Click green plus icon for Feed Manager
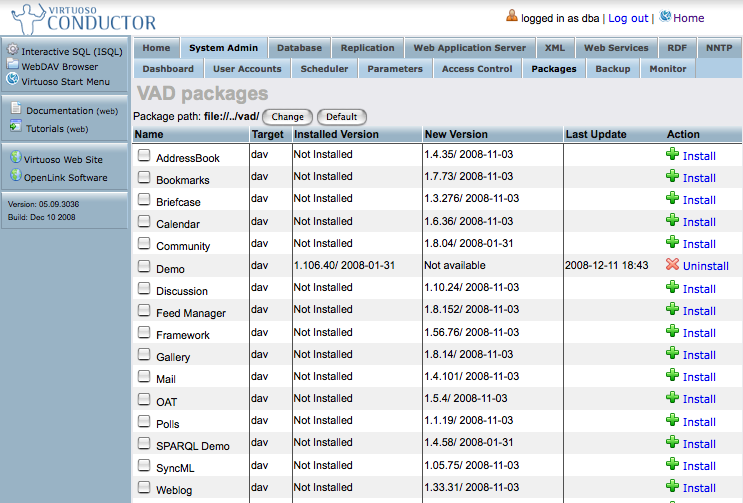Viewport: 743px width, 503px height. pyautogui.click(x=672, y=309)
